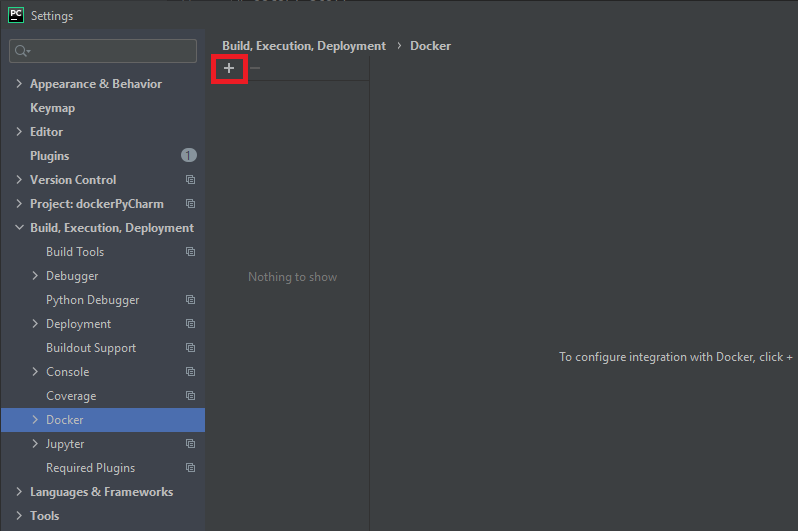This screenshot has width=798, height=531.
Task: Click the search magnifier icon in settings search
Action: click(x=22, y=51)
